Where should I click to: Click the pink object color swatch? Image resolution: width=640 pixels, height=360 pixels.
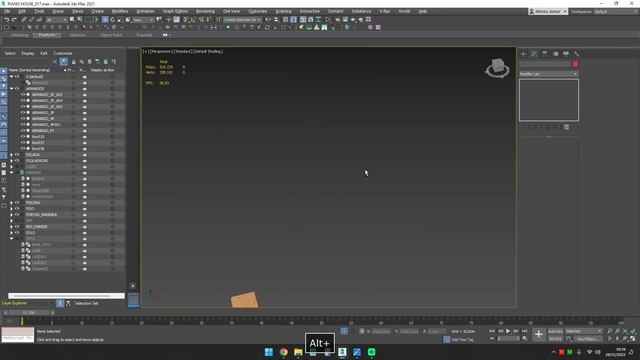[575, 64]
